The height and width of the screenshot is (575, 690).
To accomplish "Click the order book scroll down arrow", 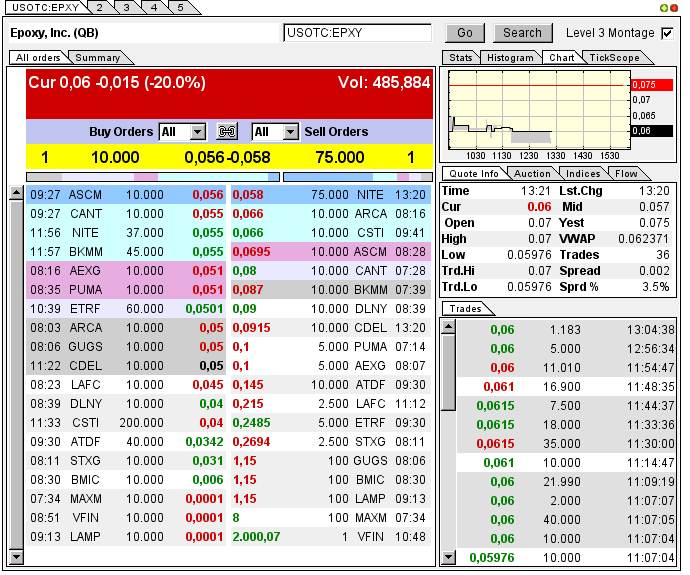I will click(x=16, y=557).
